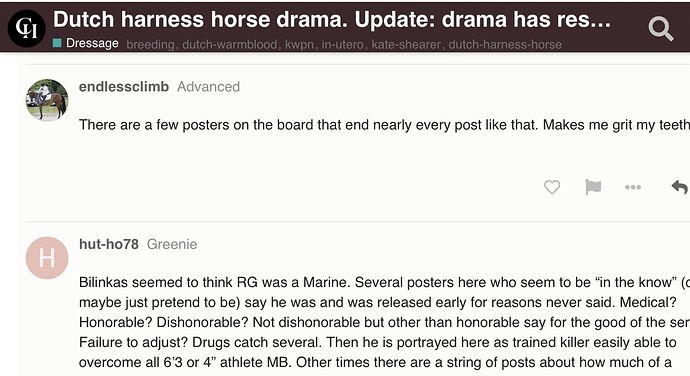Select the dutch-warmblood tag

point(230,44)
